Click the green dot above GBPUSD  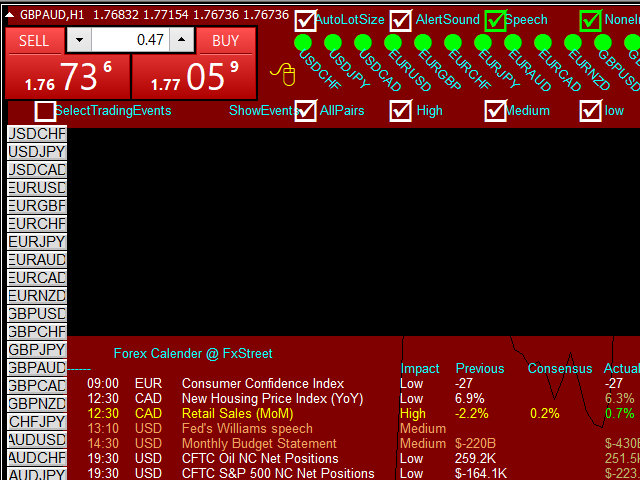[x=603, y=42]
